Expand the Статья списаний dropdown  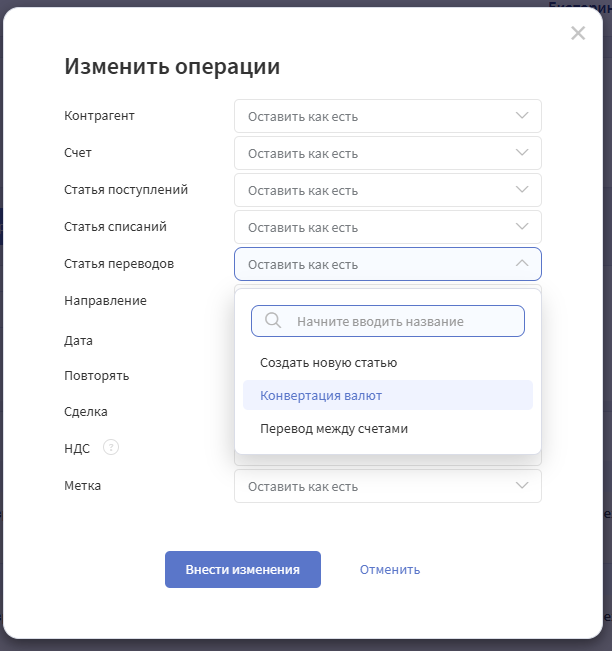(387, 227)
